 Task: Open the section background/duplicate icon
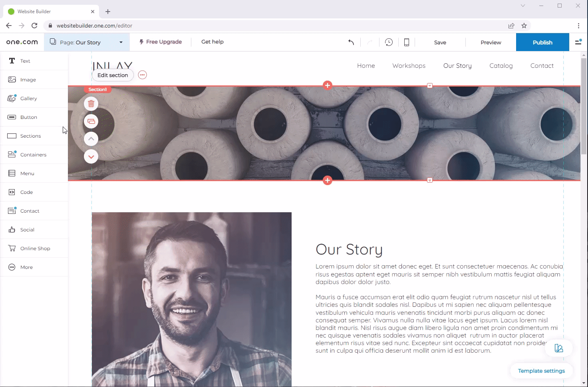coord(91,121)
